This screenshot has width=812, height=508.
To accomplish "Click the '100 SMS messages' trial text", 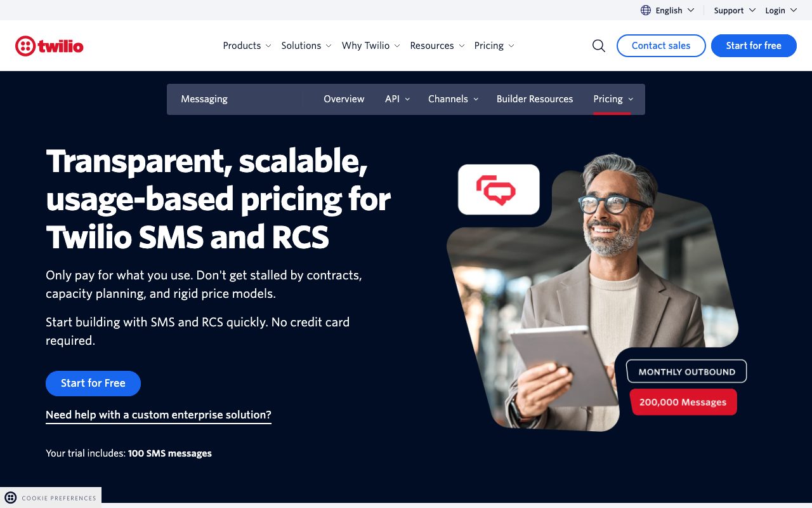I will [x=169, y=453].
